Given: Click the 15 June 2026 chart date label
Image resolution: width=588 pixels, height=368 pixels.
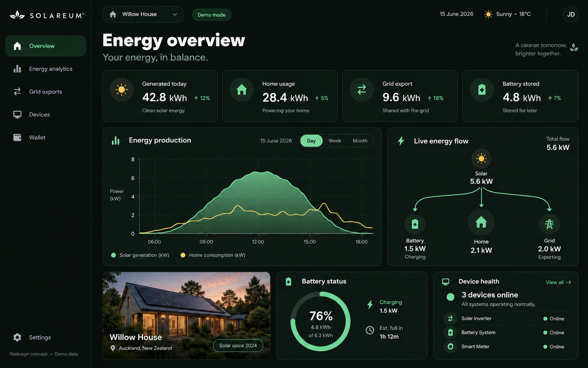Looking at the screenshot, I should [276, 141].
